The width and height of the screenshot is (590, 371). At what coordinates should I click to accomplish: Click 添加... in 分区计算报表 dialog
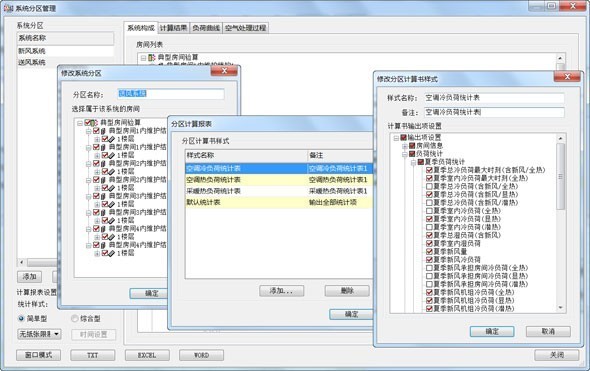(281, 291)
